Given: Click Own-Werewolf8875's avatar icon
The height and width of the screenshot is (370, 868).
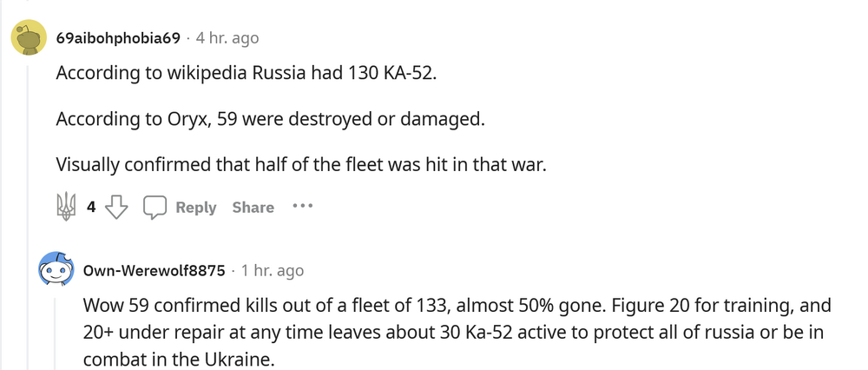Looking at the screenshot, I should click(56, 270).
